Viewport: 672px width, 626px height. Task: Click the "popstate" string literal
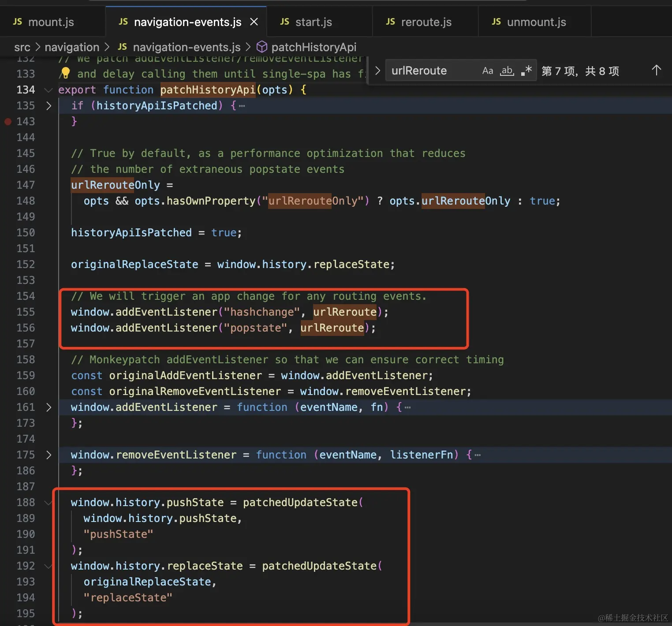[x=256, y=328]
